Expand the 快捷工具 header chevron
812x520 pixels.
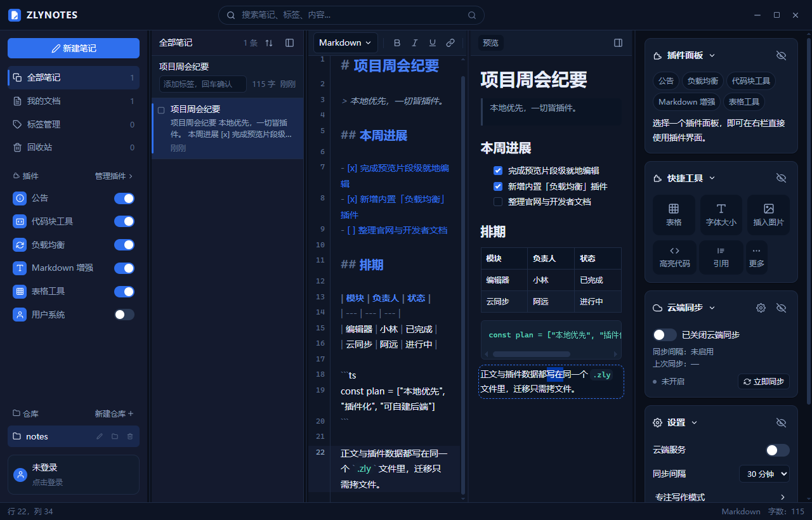tap(712, 178)
